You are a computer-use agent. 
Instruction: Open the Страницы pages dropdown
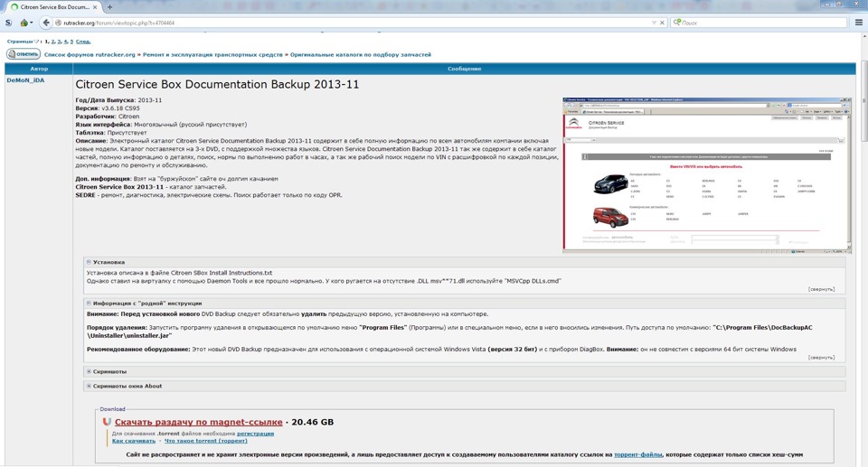tap(23, 42)
